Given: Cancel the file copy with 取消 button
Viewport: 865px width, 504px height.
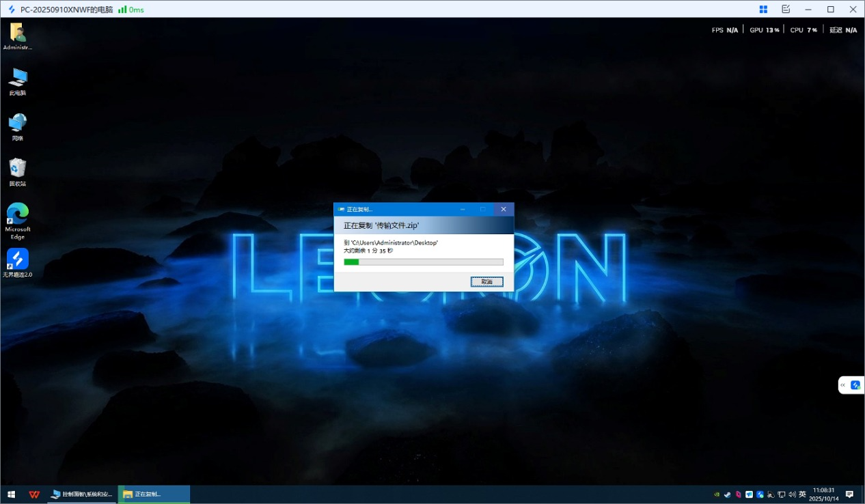Looking at the screenshot, I should coord(486,281).
